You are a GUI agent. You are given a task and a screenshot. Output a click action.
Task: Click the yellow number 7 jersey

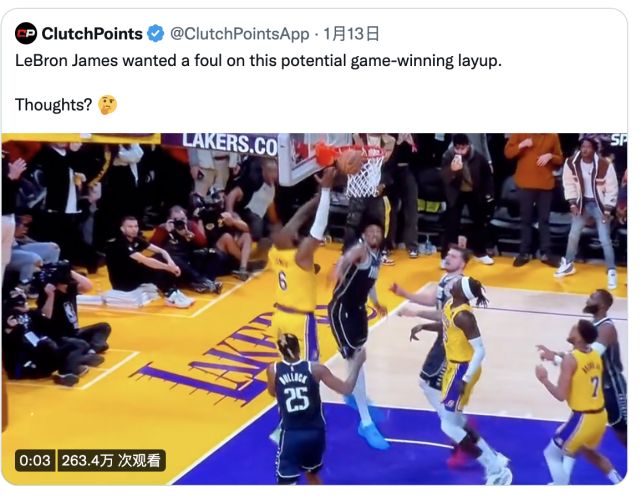(586, 380)
